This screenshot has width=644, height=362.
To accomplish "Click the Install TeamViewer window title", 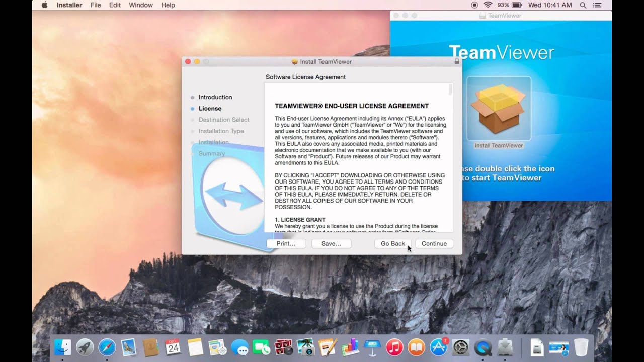I will 326,61.
